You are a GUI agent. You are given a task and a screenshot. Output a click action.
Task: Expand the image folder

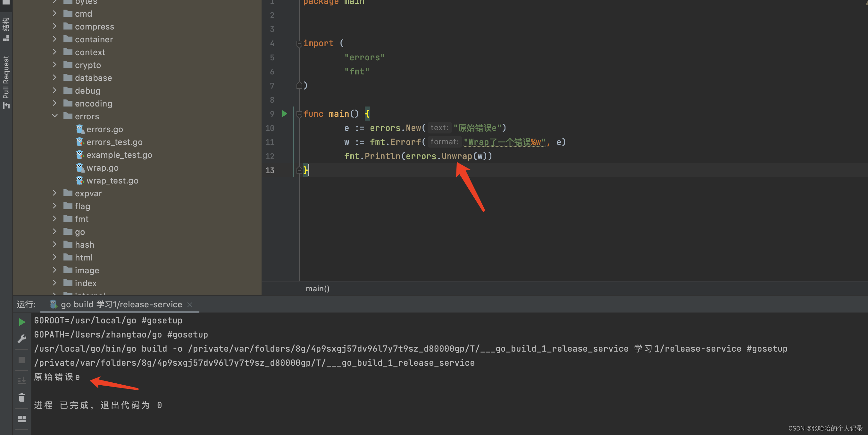pos(54,270)
